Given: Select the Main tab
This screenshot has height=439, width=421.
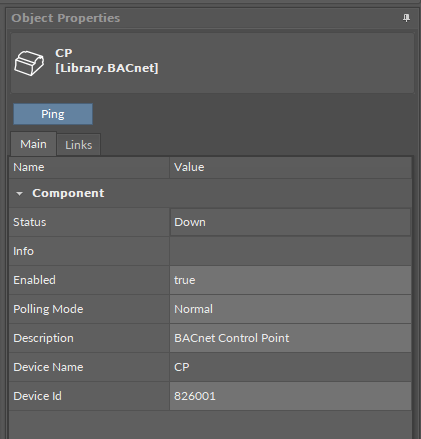Looking at the screenshot, I should [33, 144].
